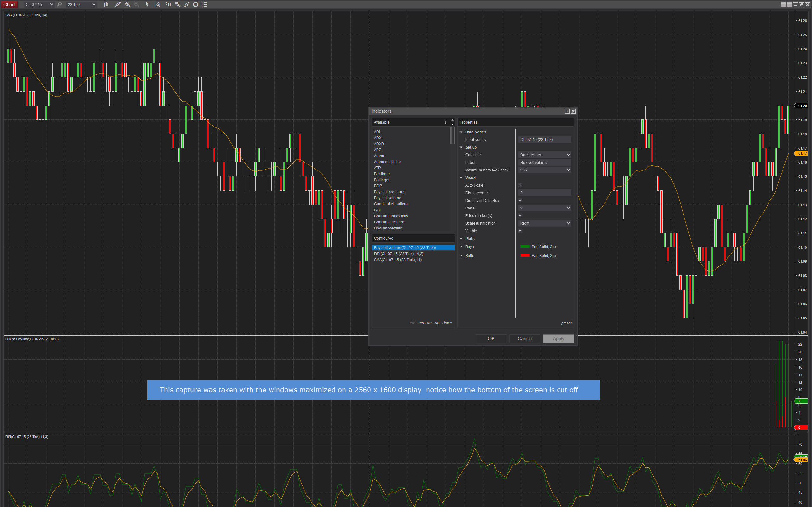Screen dimensions: 812x507
Task: Toggle the Auto scale checkbox
Action: coord(520,185)
